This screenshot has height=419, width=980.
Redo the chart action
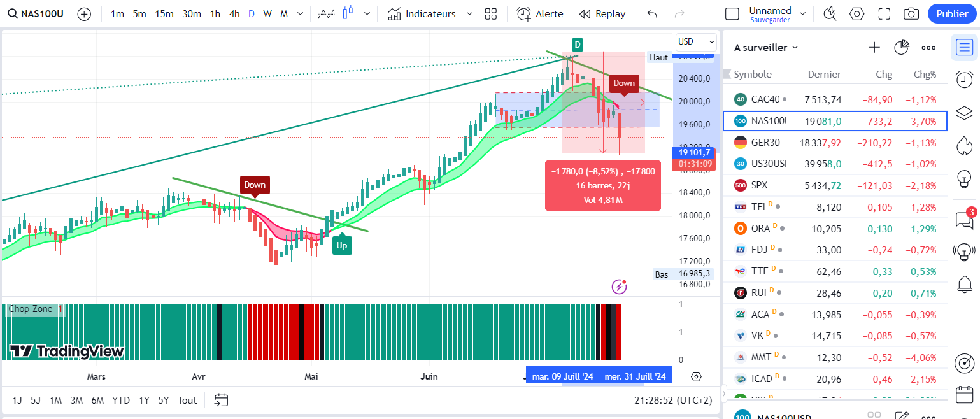coord(679,14)
